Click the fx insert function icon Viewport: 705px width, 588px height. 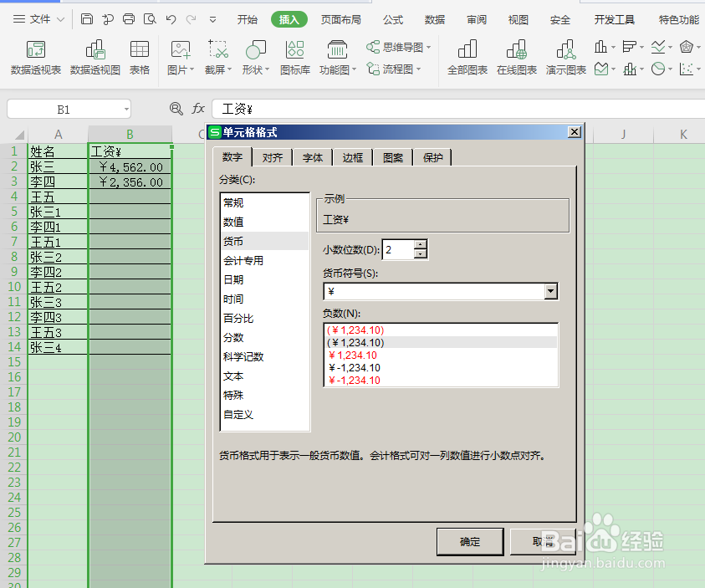pyautogui.click(x=197, y=109)
